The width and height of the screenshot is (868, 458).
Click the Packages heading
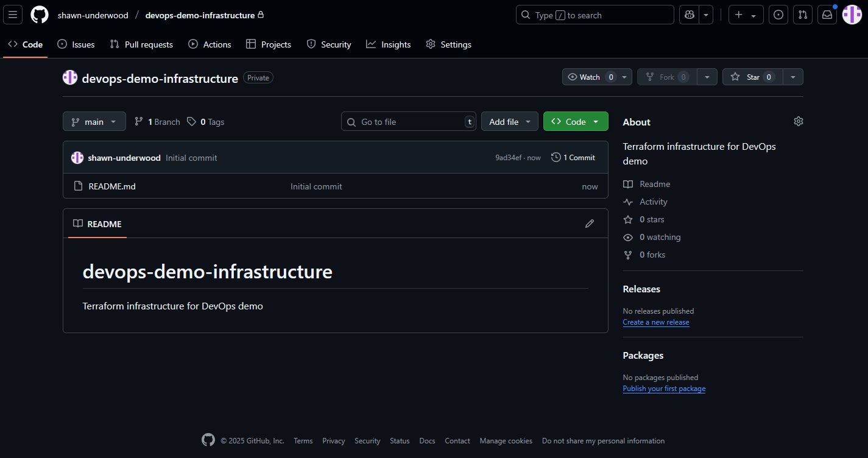coord(643,355)
